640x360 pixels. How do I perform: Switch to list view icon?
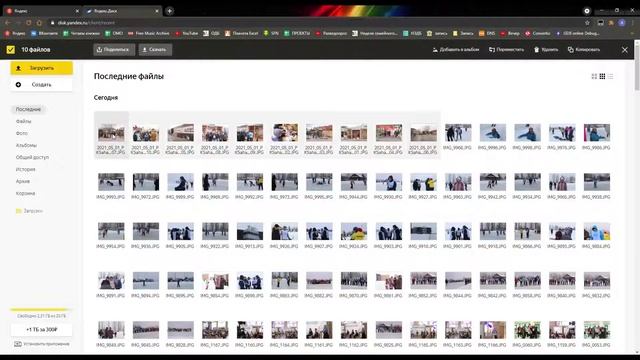[x=610, y=76]
